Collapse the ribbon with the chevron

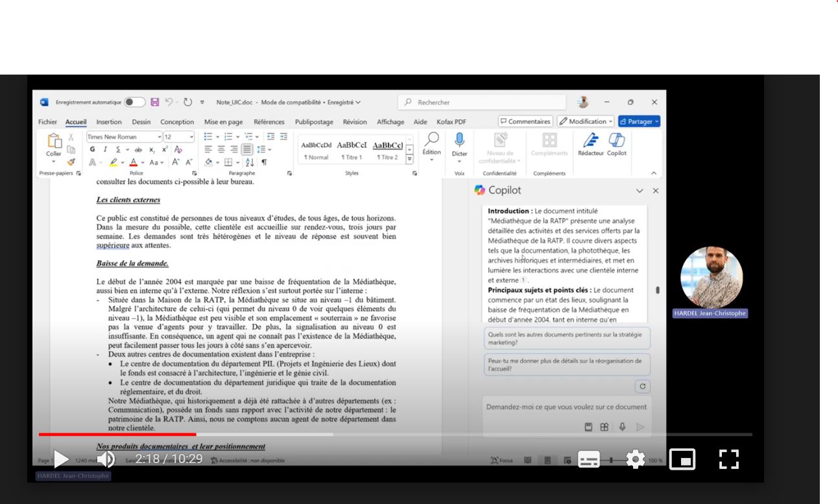(653, 174)
